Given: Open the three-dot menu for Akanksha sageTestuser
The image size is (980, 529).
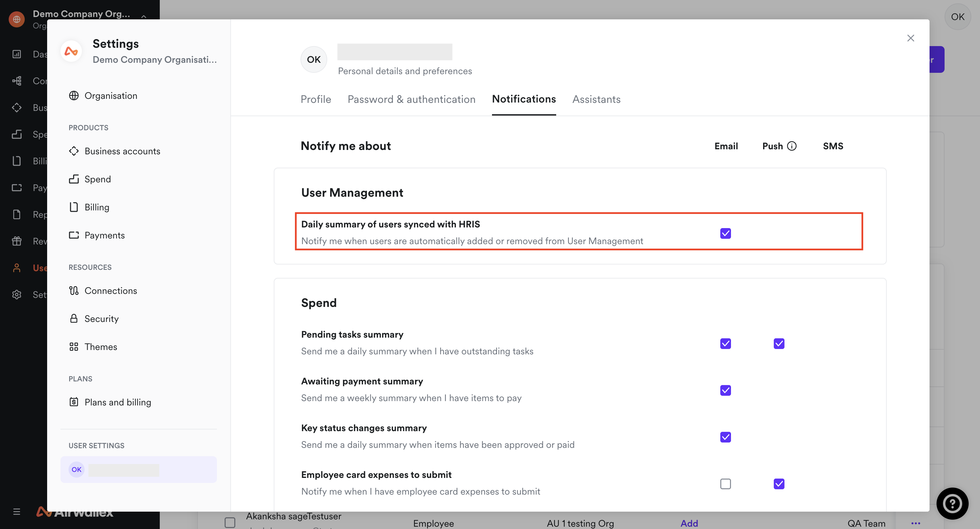Looking at the screenshot, I should (x=916, y=523).
